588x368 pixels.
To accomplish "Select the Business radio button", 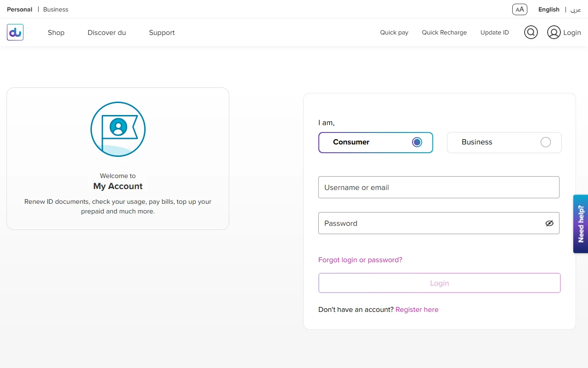I will pos(546,142).
